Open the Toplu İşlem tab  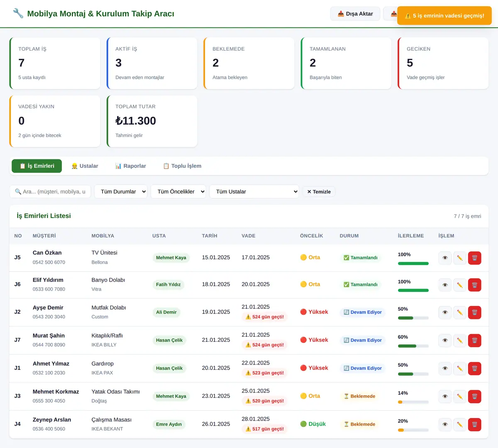tap(182, 166)
